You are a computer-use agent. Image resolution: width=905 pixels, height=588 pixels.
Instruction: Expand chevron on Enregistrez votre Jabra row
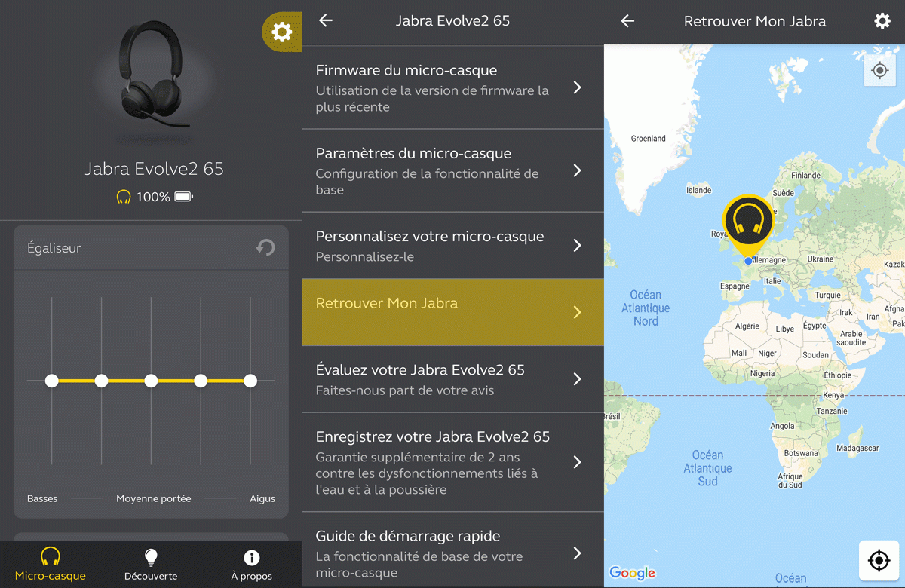pos(578,462)
